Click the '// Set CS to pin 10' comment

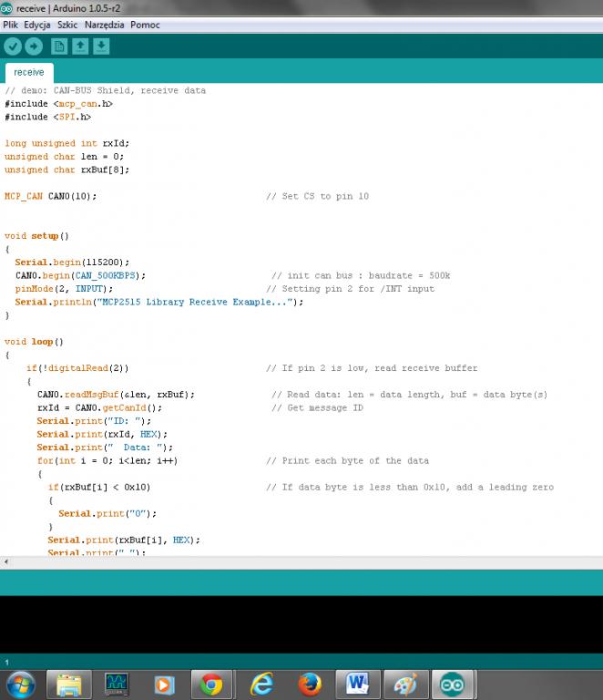click(x=318, y=197)
